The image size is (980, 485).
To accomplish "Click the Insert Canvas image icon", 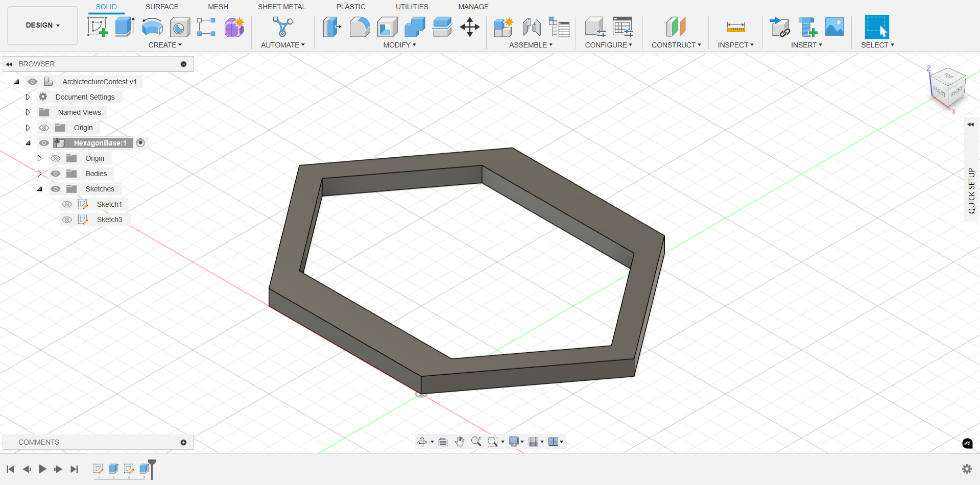I will pyautogui.click(x=834, y=27).
